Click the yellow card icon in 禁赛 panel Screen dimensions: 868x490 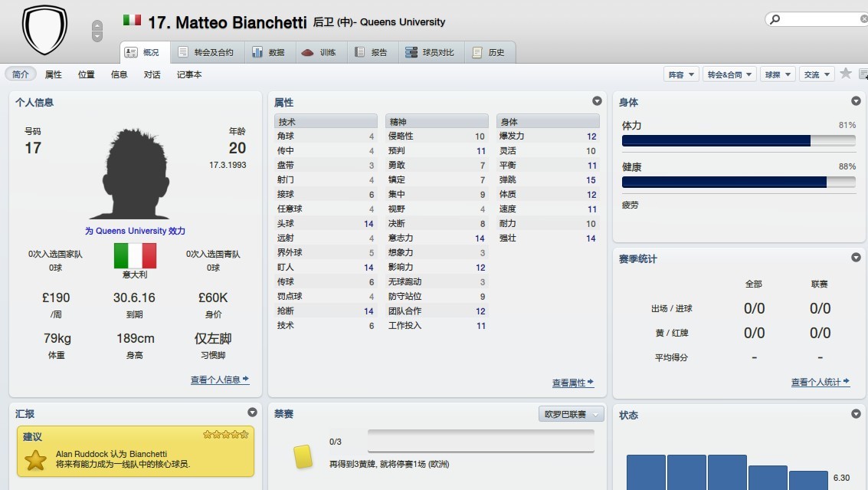point(303,456)
